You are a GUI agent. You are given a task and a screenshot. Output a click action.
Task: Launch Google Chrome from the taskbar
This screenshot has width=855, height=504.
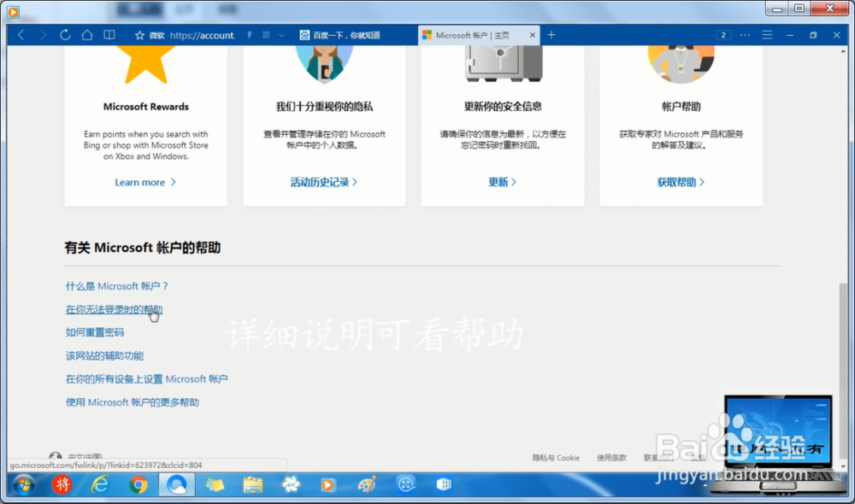[x=139, y=484]
